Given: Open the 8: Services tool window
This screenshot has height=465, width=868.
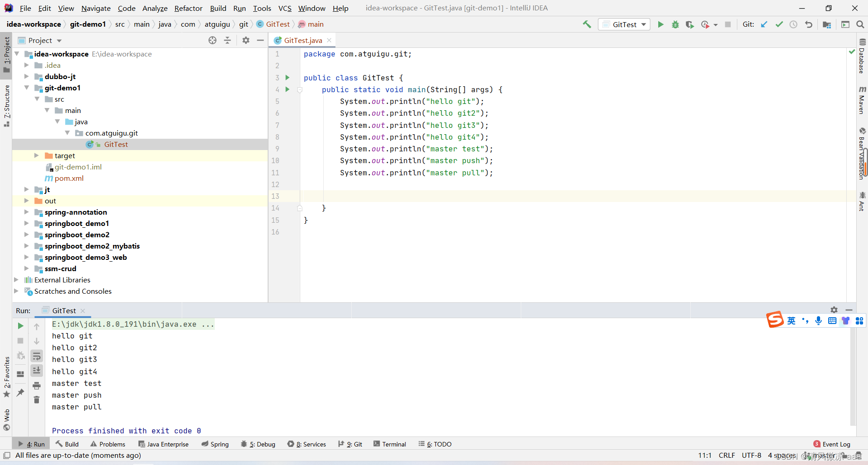Looking at the screenshot, I should click(x=307, y=444).
